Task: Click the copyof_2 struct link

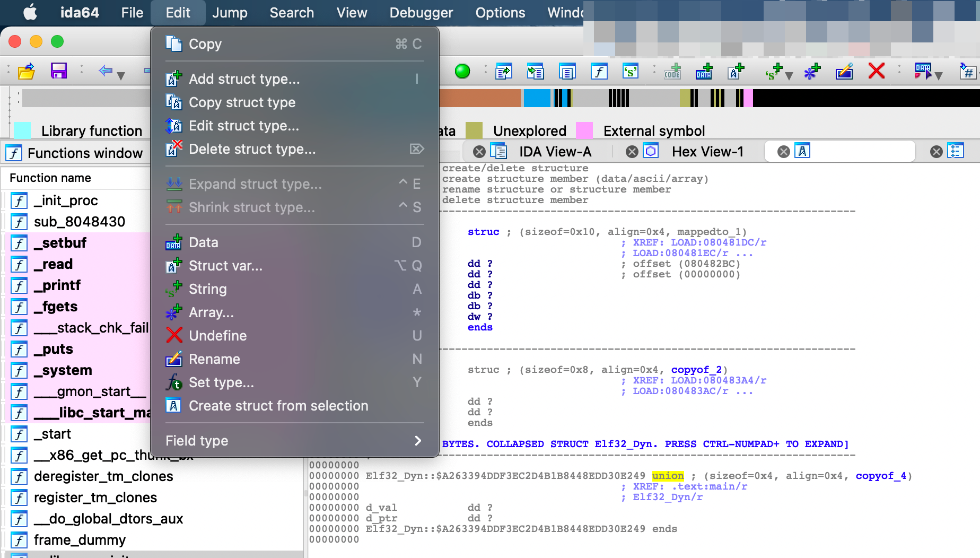Action: pyautogui.click(x=696, y=370)
